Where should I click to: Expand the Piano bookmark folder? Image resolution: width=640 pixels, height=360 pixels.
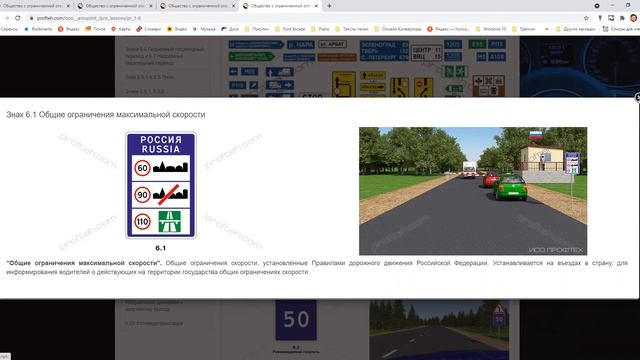click(x=320, y=29)
